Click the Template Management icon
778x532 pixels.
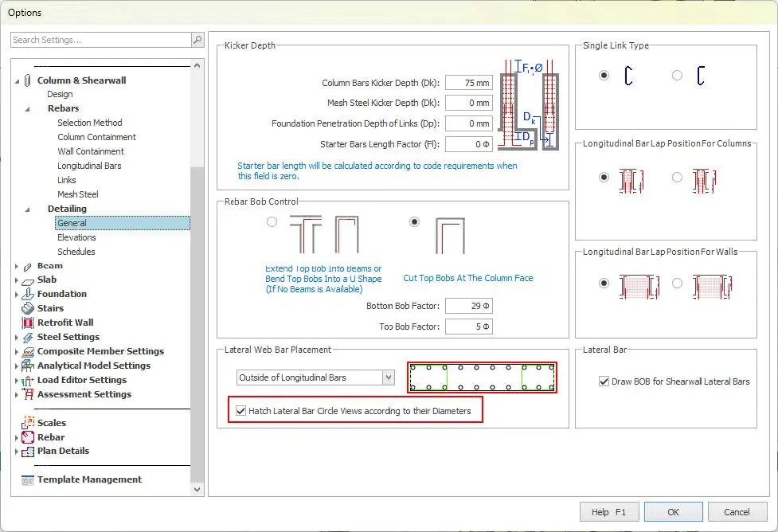pyautogui.click(x=28, y=480)
